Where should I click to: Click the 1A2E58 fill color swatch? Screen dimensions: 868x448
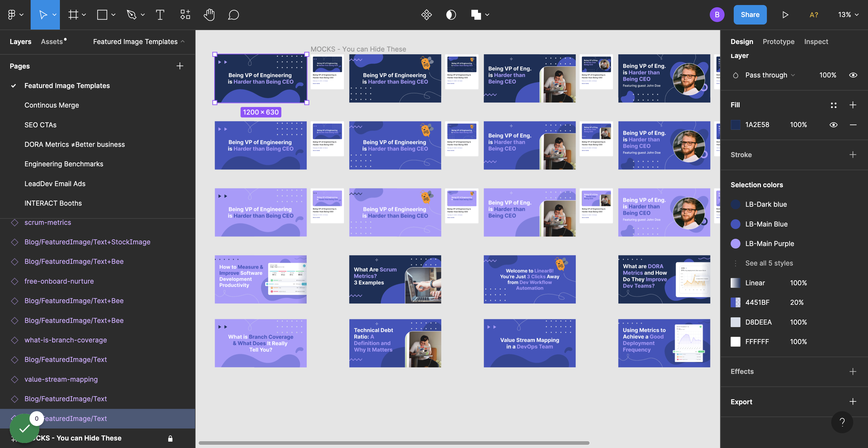[735, 125]
